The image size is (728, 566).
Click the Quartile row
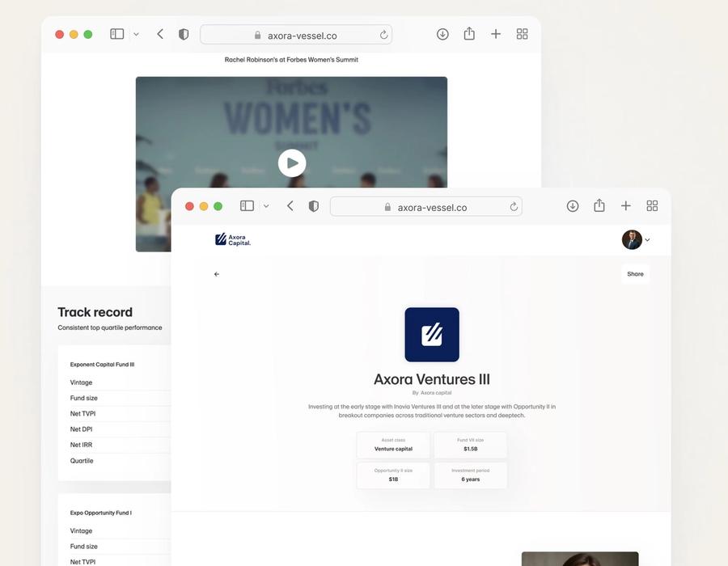[121, 461]
